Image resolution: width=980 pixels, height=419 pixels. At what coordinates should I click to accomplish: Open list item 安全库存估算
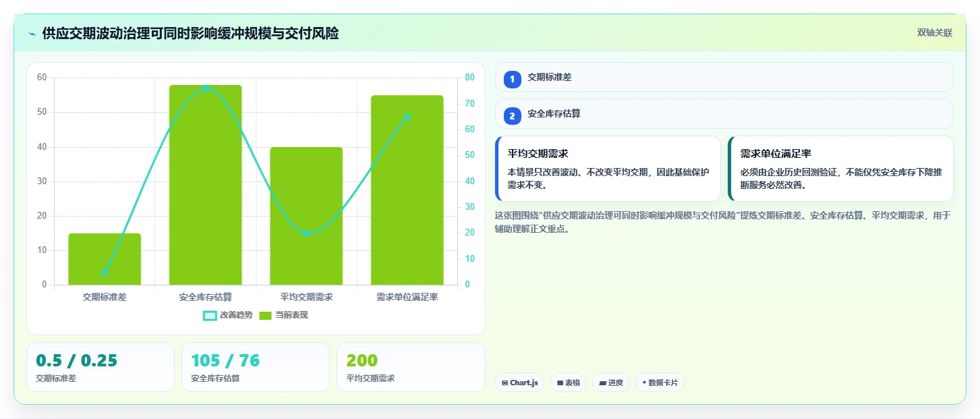click(724, 114)
